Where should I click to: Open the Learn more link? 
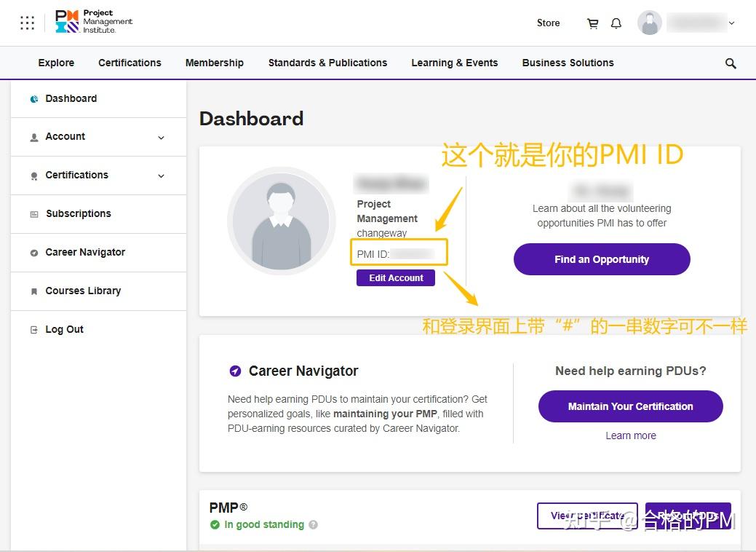[x=631, y=435]
